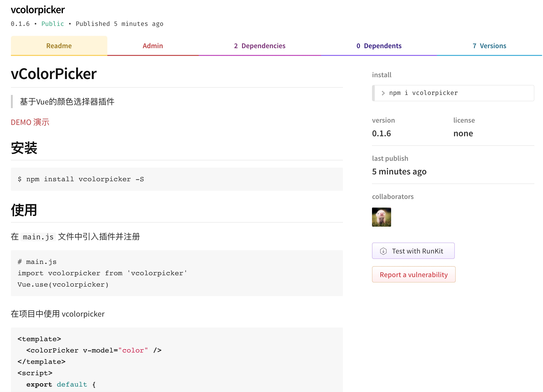Click the collaborators label
This screenshot has height=392, width=543.
(x=393, y=197)
